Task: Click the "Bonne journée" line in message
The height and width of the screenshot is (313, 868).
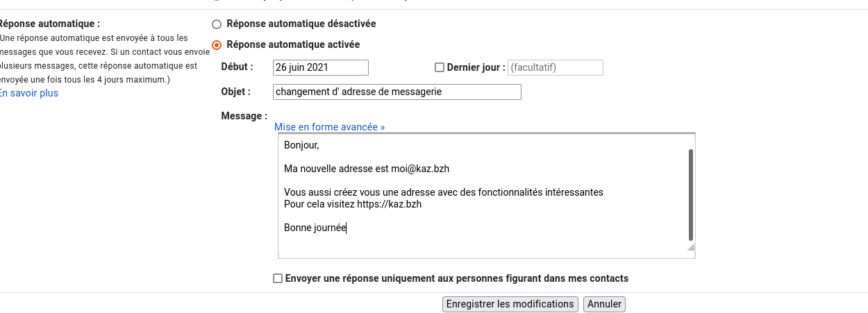Action: click(315, 228)
